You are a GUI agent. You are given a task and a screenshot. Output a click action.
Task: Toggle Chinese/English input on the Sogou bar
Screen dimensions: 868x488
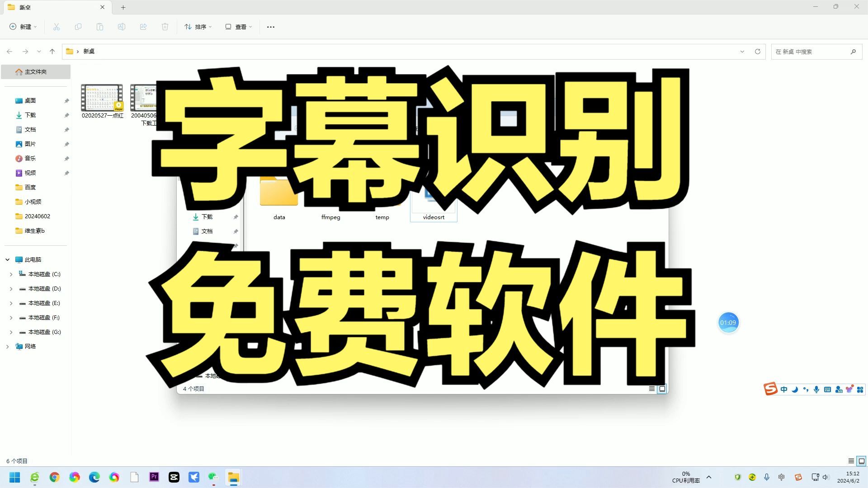pos(784,389)
